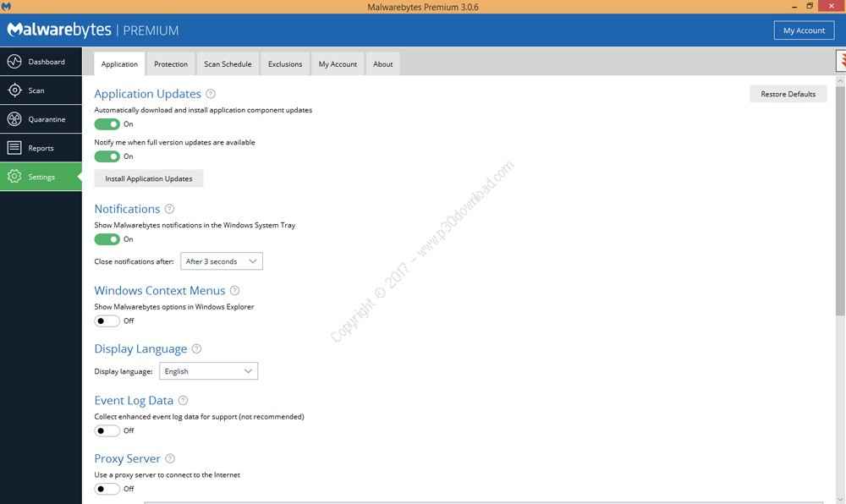Enable the proxy server toggle
Screen dimensions: 846x504
tap(107, 489)
